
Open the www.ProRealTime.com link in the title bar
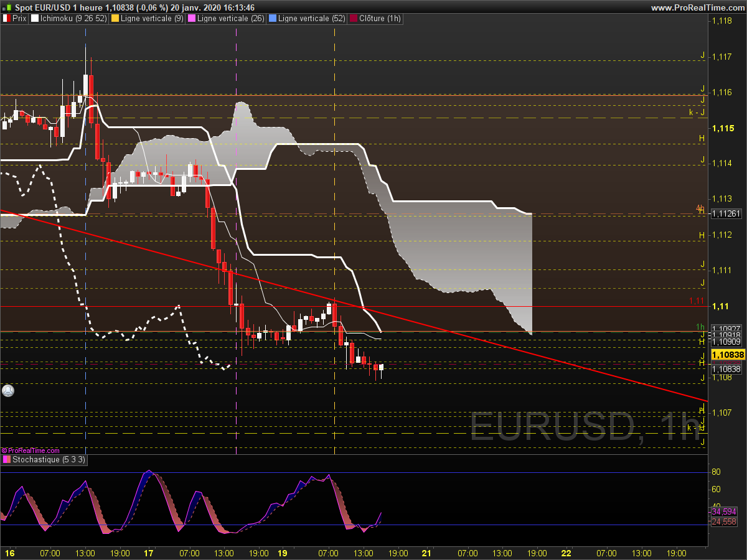(x=697, y=7)
